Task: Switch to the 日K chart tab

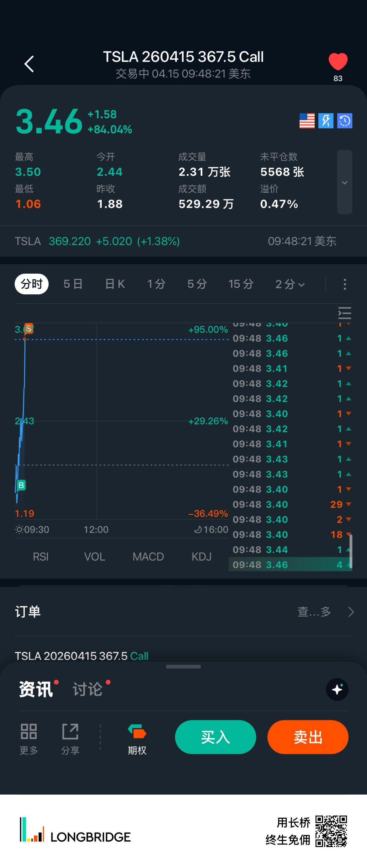Action: coord(115,284)
